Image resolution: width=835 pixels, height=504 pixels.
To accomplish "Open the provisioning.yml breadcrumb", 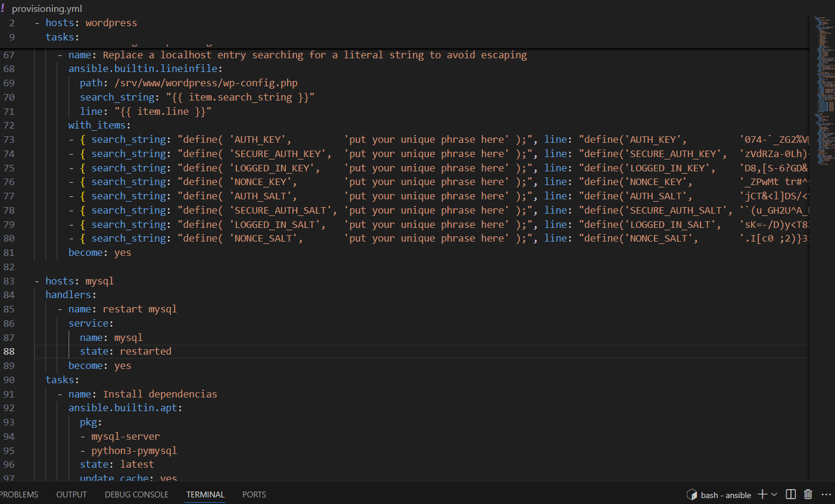I will pos(47,8).
